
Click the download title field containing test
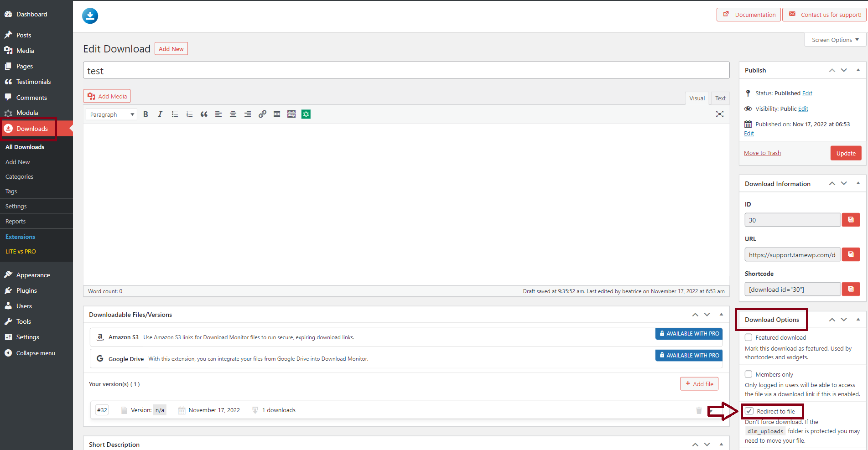406,71
